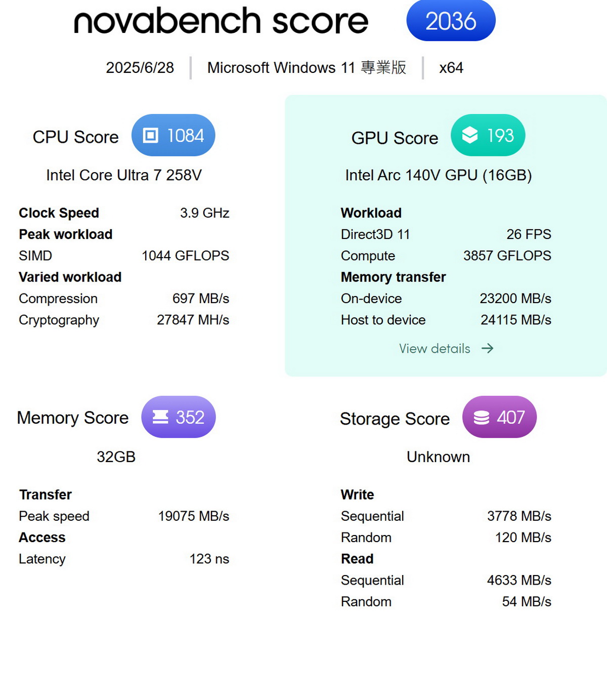Click the Storage Score heading text
The height and width of the screenshot is (700, 607).
[395, 419]
